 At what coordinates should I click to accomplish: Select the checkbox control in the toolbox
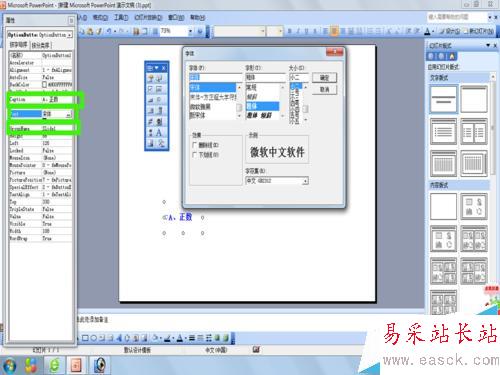pyautogui.click(x=151, y=89)
